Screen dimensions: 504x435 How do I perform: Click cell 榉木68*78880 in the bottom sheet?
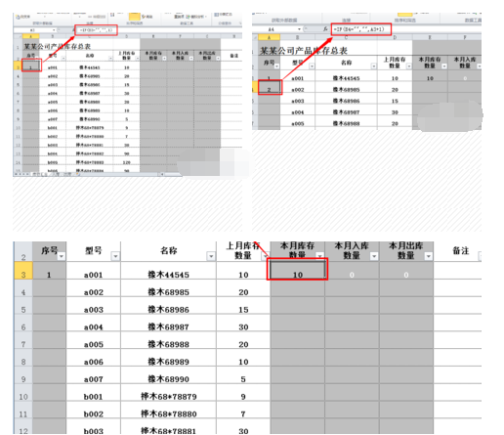click(168, 410)
